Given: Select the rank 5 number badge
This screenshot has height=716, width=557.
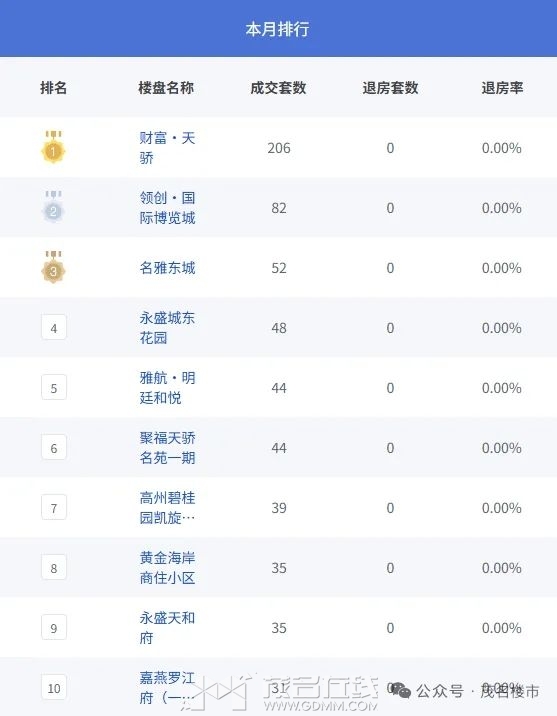Looking at the screenshot, I should pyautogui.click(x=54, y=387).
